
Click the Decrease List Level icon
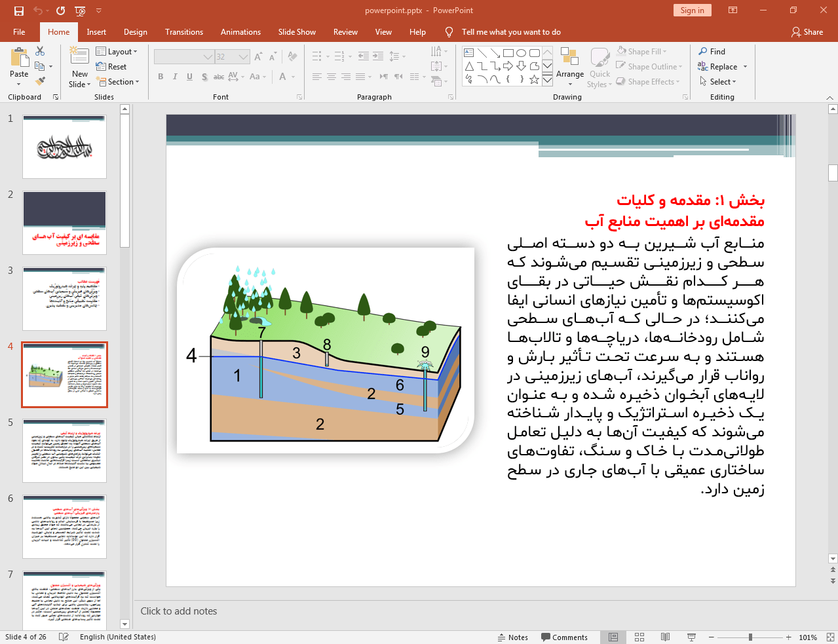click(x=364, y=56)
